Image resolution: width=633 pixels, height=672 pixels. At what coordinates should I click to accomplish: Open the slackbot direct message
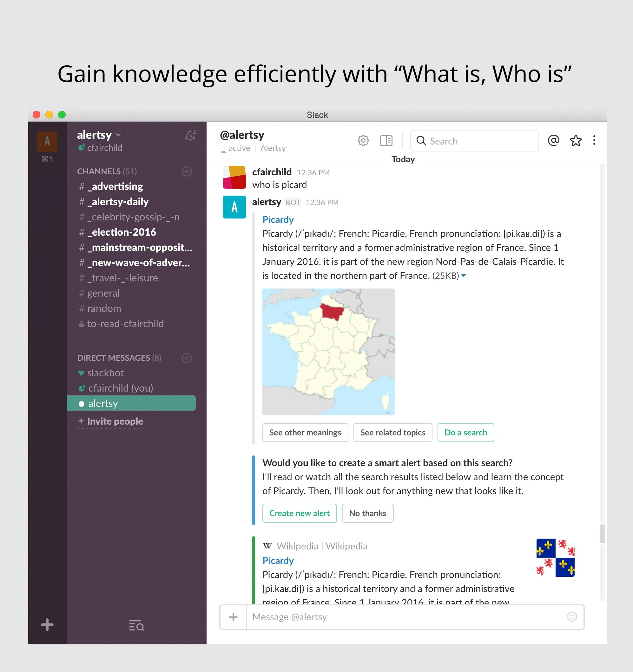pyautogui.click(x=105, y=373)
